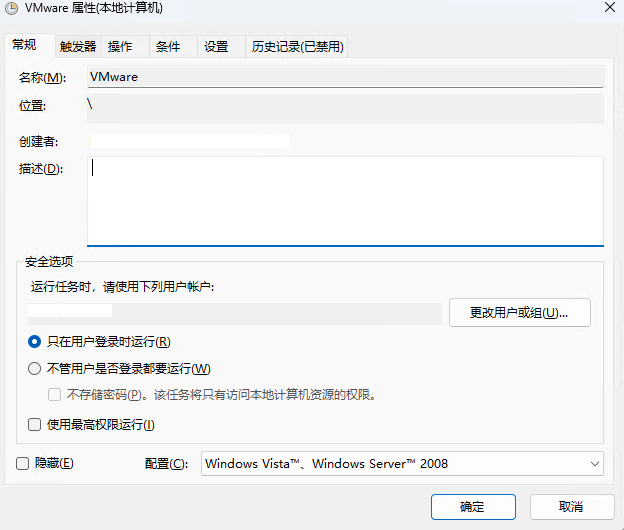The height and width of the screenshot is (530, 624).
Task: Show the 设置 tab
Action: pyautogui.click(x=216, y=47)
